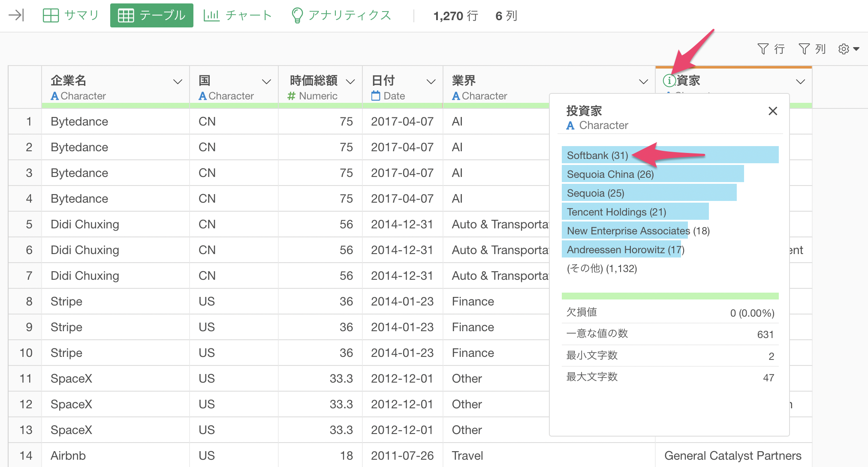
Task: Open the 時価総額 column menu arrow
Action: click(350, 81)
